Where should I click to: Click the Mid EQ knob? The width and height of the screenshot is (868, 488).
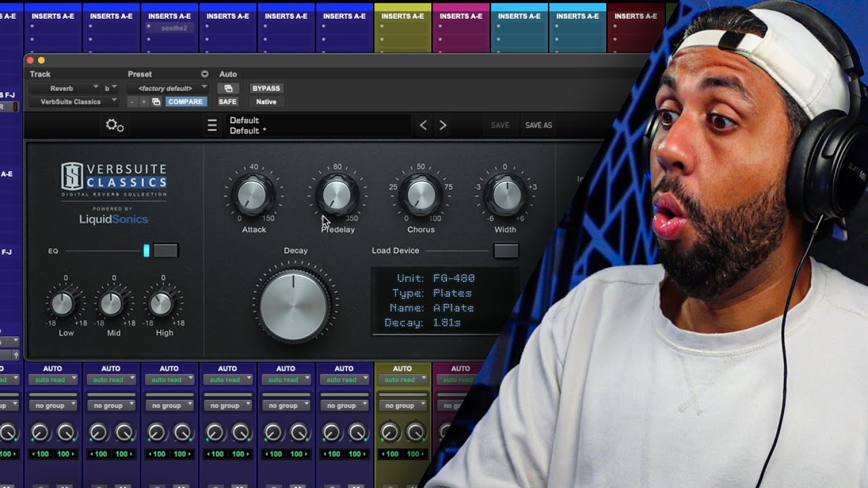pos(112,304)
